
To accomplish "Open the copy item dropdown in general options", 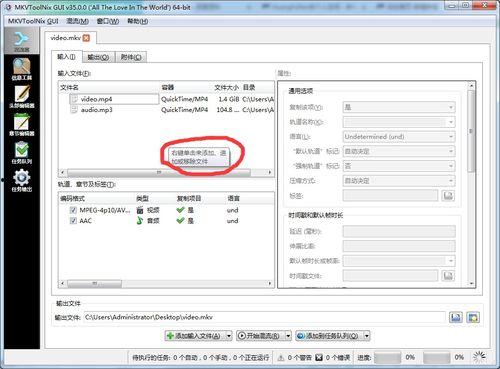I will [x=399, y=107].
